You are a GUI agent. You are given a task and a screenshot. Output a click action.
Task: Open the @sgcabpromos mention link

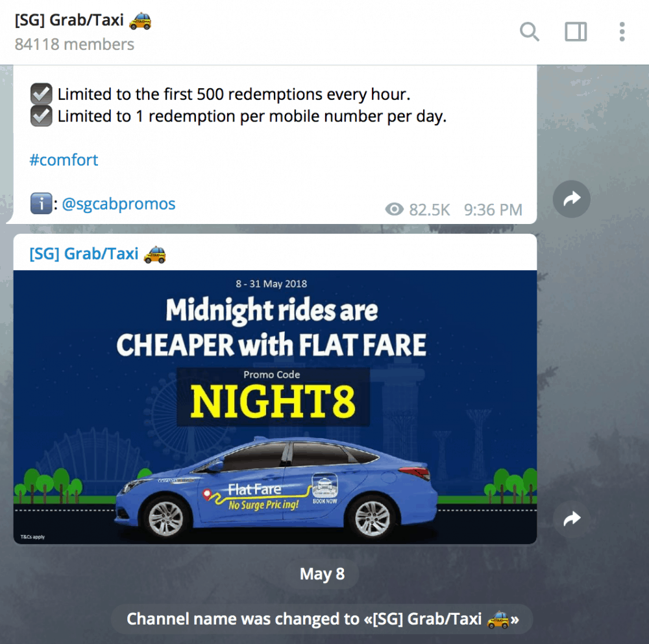(x=118, y=204)
